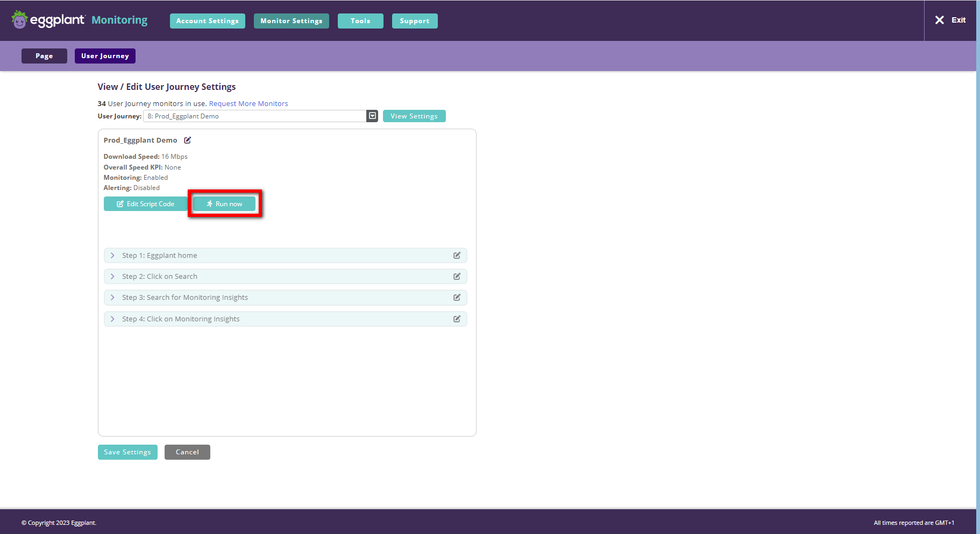Image resolution: width=980 pixels, height=534 pixels.
Task: Click the All times reported are GMT+1 text
Action: tap(914, 523)
